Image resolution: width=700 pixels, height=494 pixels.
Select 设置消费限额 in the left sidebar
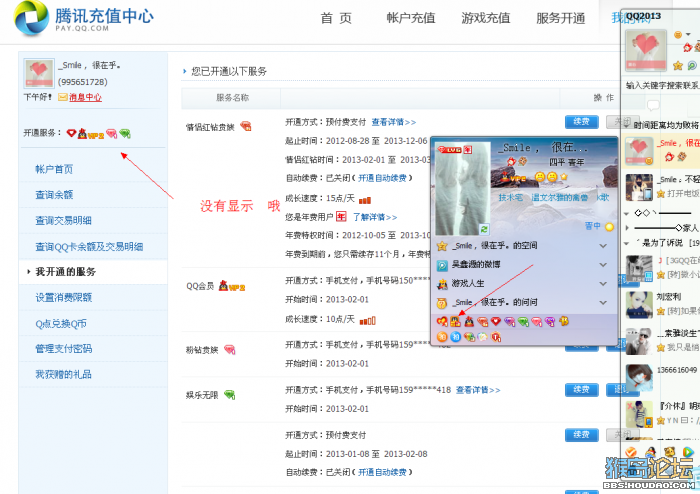tap(64, 298)
